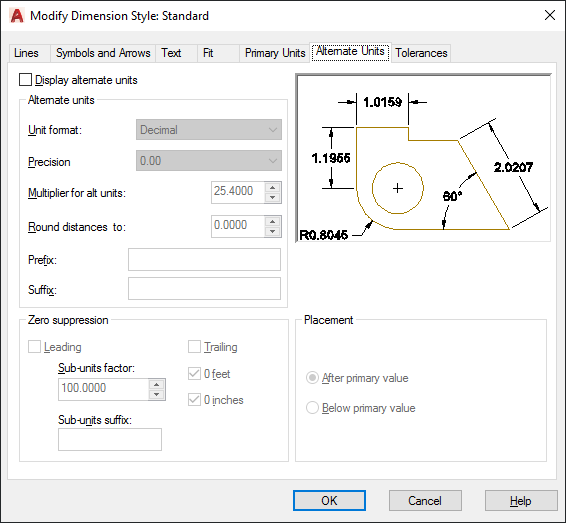Viewport: 566px width, 523px height.
Task: Click into the Prefix text field
Action: pos(204,260)
